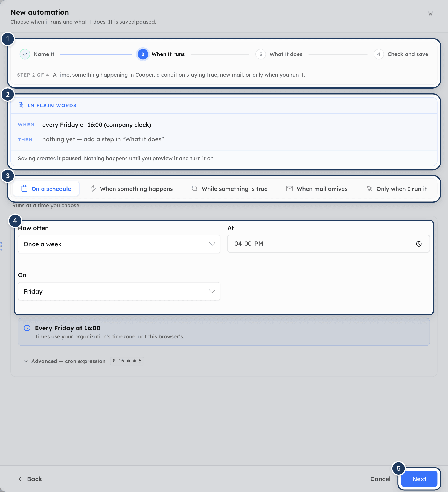
Task: Click Cancel
Action: point(380,479)
